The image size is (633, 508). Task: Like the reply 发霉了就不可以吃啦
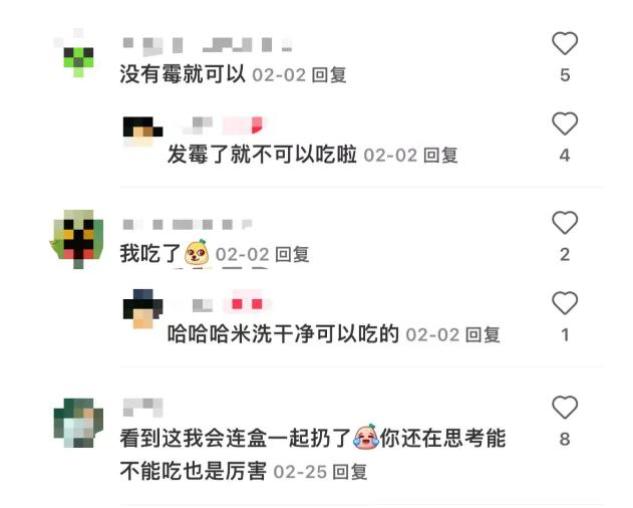tap(565, 124)
